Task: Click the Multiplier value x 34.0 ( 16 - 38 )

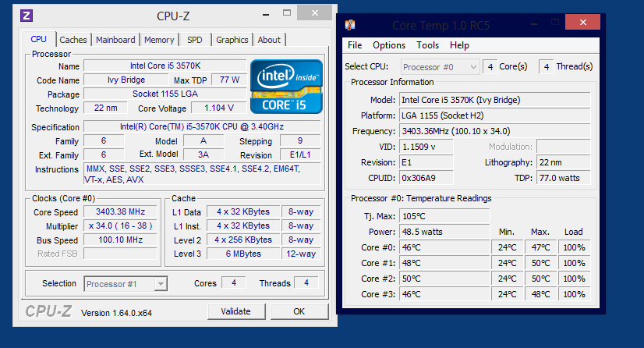Action: coord(120,225)
